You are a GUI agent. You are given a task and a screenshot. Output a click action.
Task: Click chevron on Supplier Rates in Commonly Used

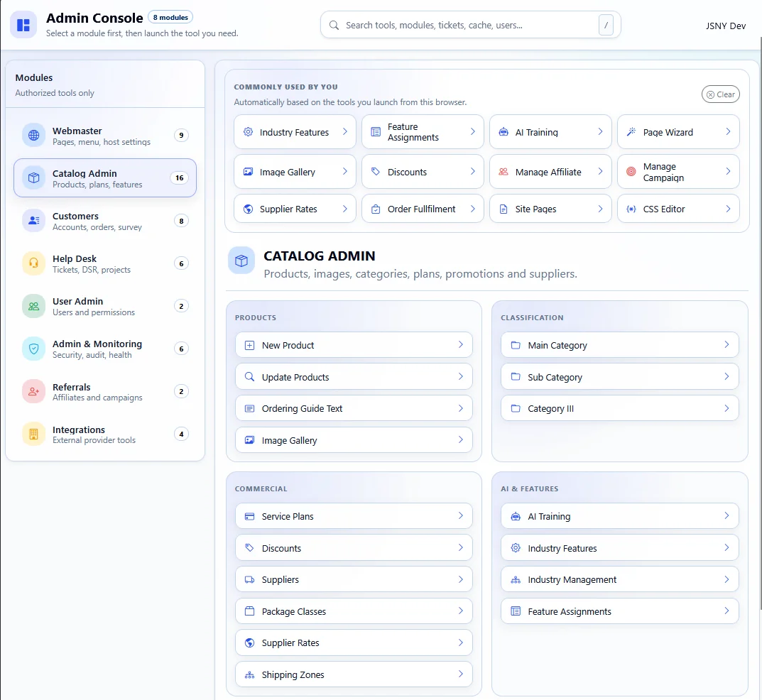click(x=344, y=209)
